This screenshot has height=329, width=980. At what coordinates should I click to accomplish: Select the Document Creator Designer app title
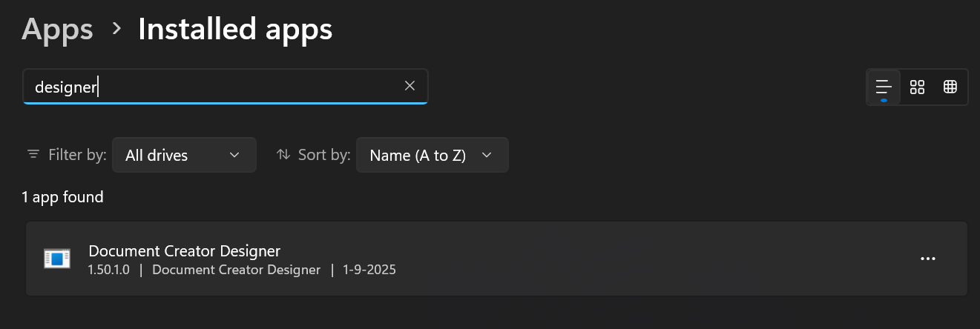[184, 250]
